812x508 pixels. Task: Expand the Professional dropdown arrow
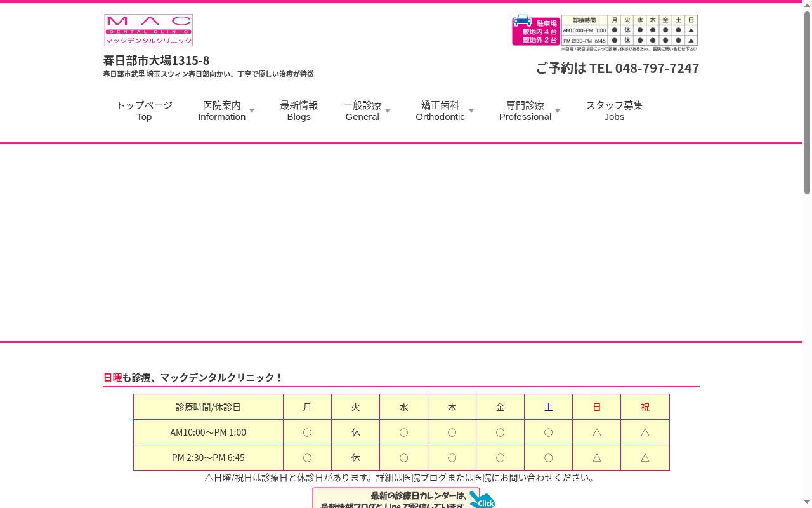558,111
